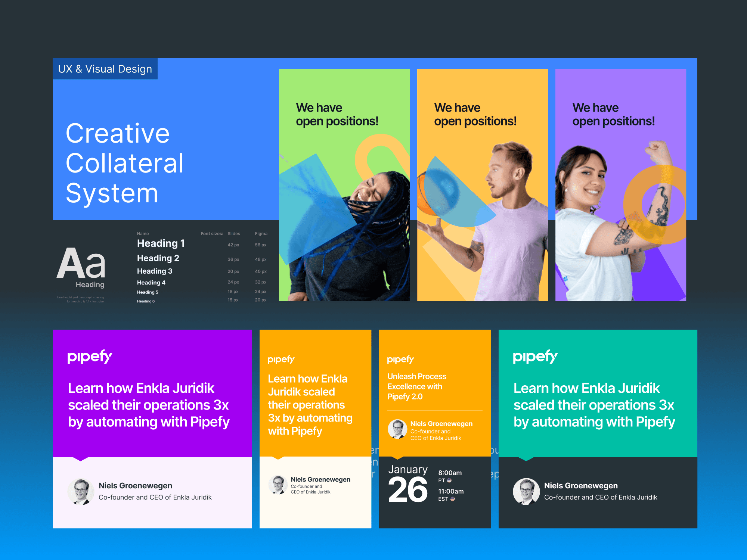Viewport: 747px width, 560px height.
Task: Open the purple open positions poster
Action: 620,185
